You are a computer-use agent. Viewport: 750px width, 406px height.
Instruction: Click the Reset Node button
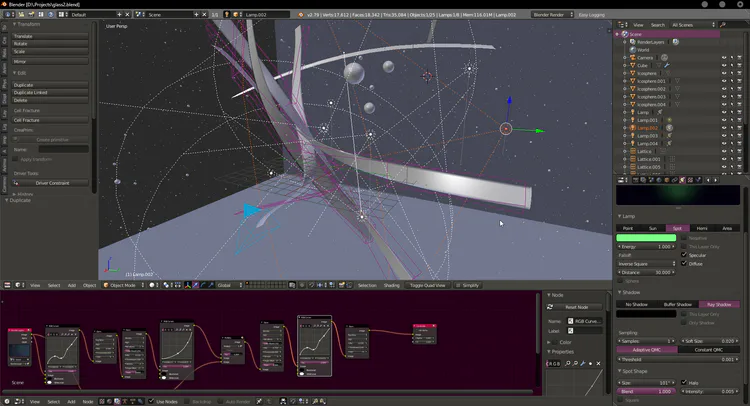576,307
